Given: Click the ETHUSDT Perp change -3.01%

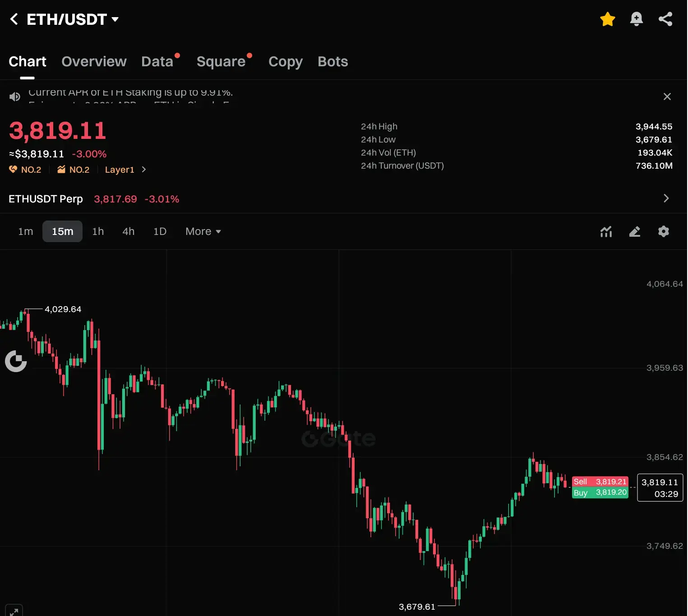Looking at the screenshot, I should click(x=162, y=199).
